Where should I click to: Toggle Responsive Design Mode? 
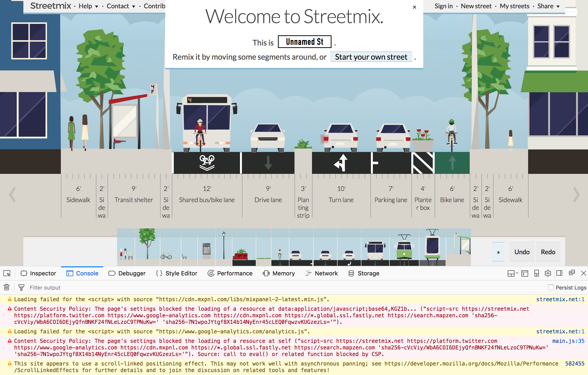point(536,273)
